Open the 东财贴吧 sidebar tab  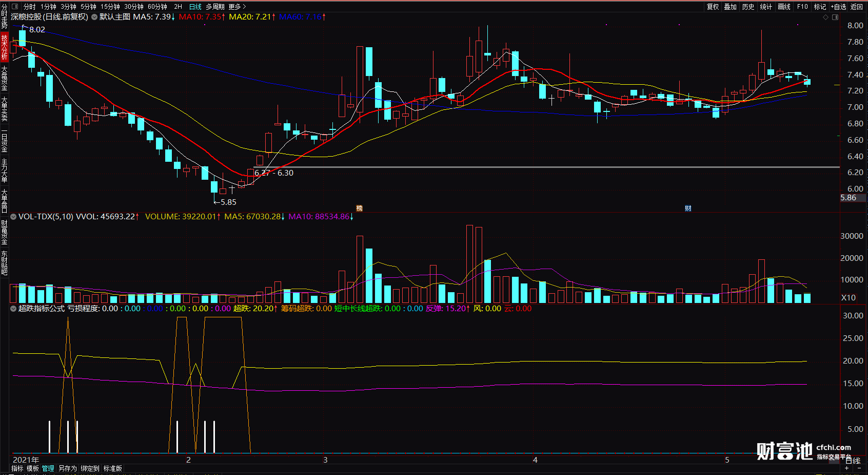[4, 263]
